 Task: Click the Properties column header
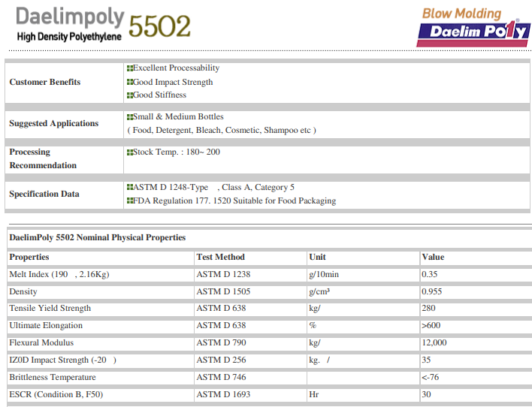(x=29, y=257)
